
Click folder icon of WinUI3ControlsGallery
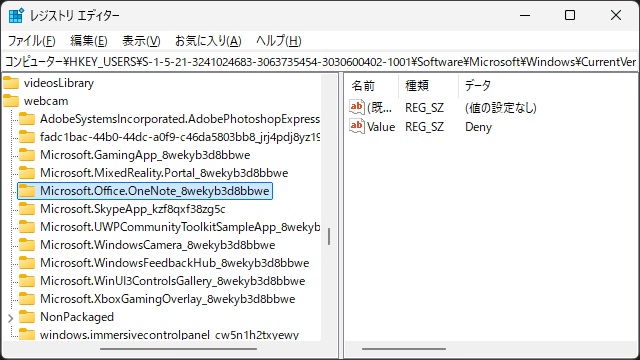27,280
